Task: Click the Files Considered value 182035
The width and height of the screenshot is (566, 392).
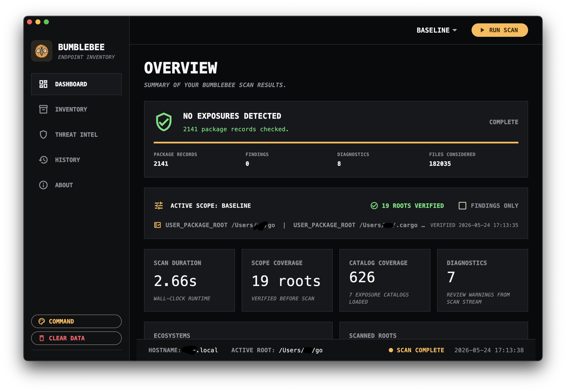Action: point(440,164)
